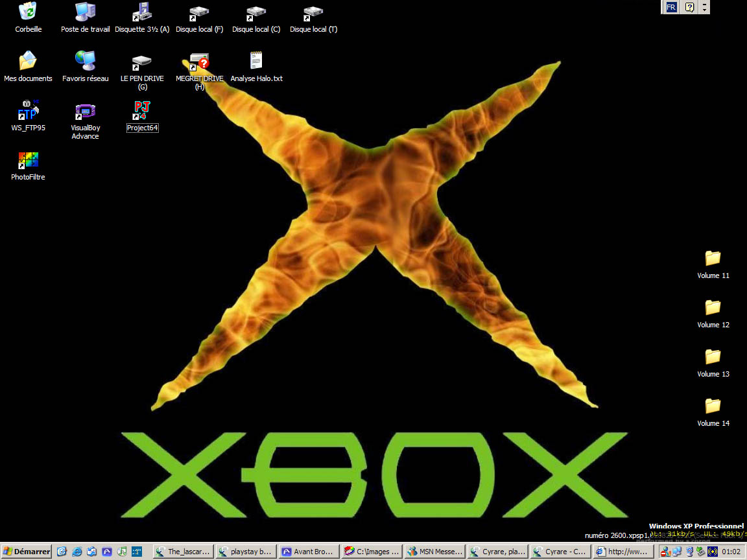This screenshot has height=560, width=747.
Task: Switch to Avant Bro... taskbar window
Action: click(x=309, y=552)
